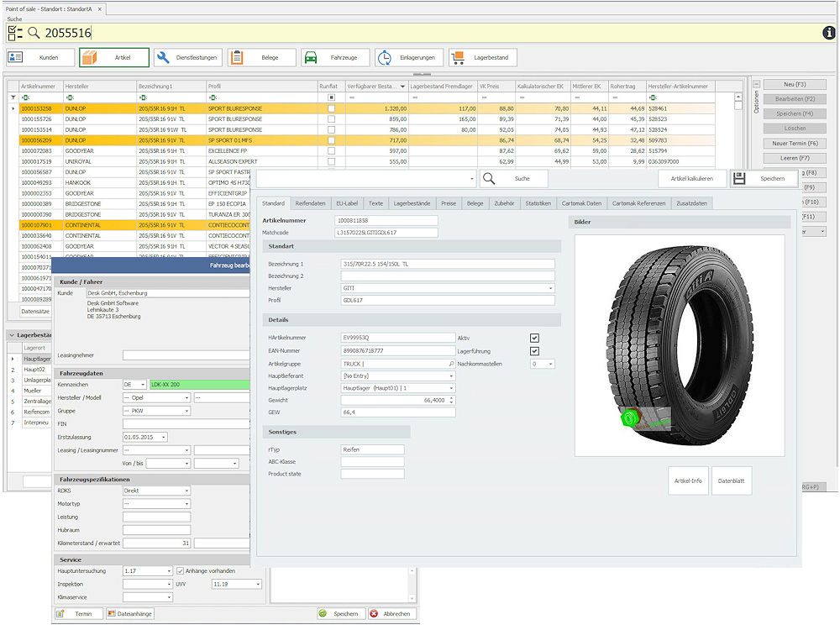Click green check Speichern in vehicle dialog
Viewport: 840px width, 630px height.
point(323,613)
